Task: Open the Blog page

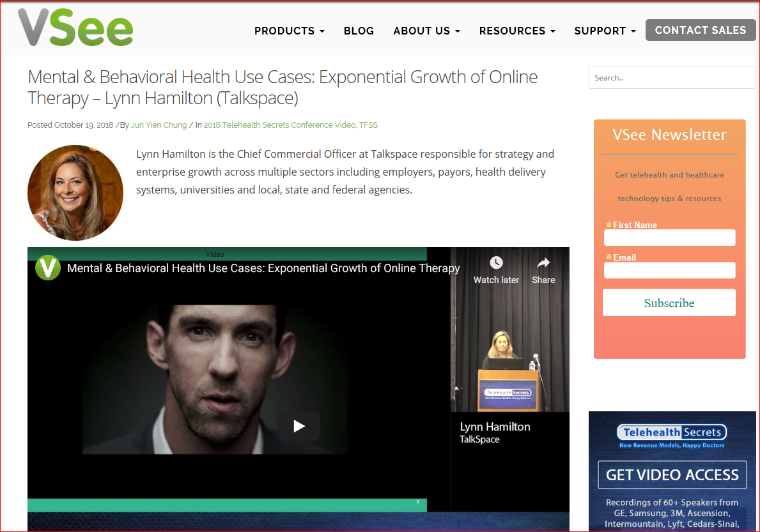Action: 359,31
